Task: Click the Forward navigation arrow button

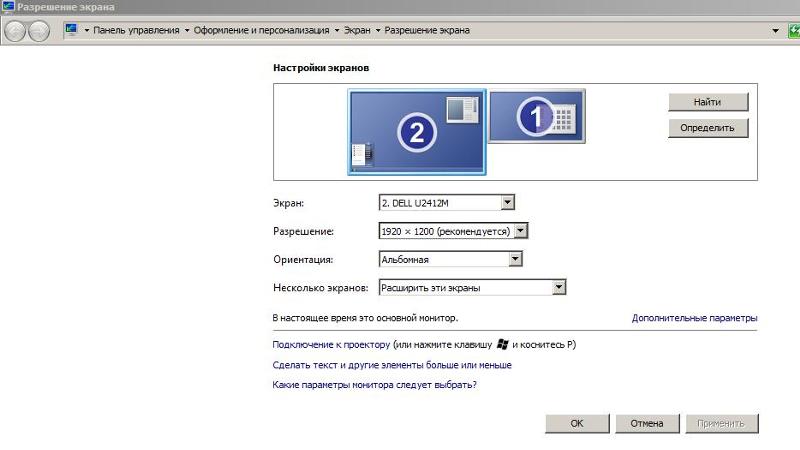Action: (x=39, y=31)
